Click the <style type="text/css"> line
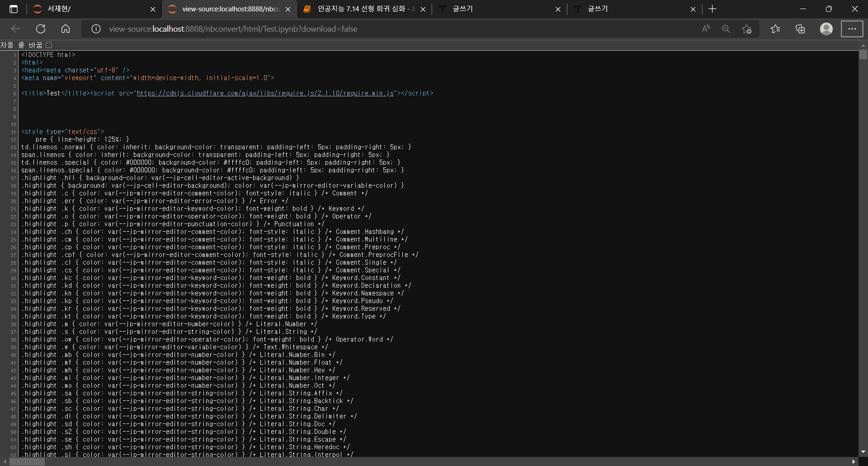The height and width of the screenshot is (466, 868). (x=63, y=132)
